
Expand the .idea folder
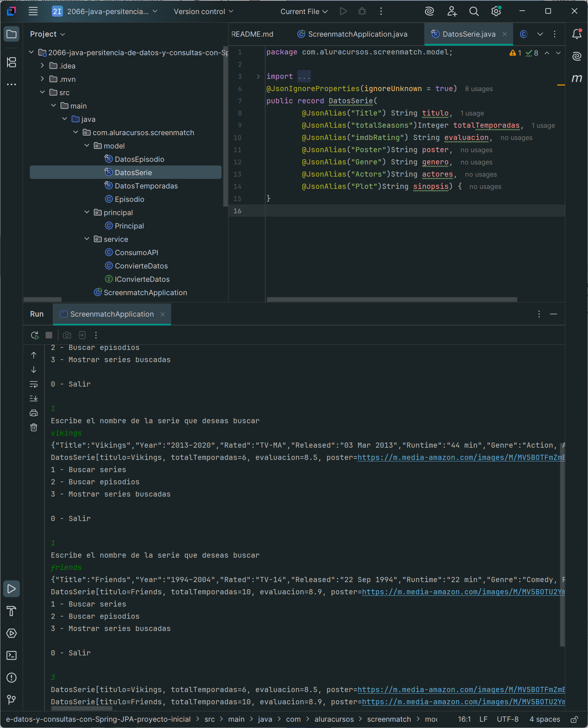click(42, 66)
